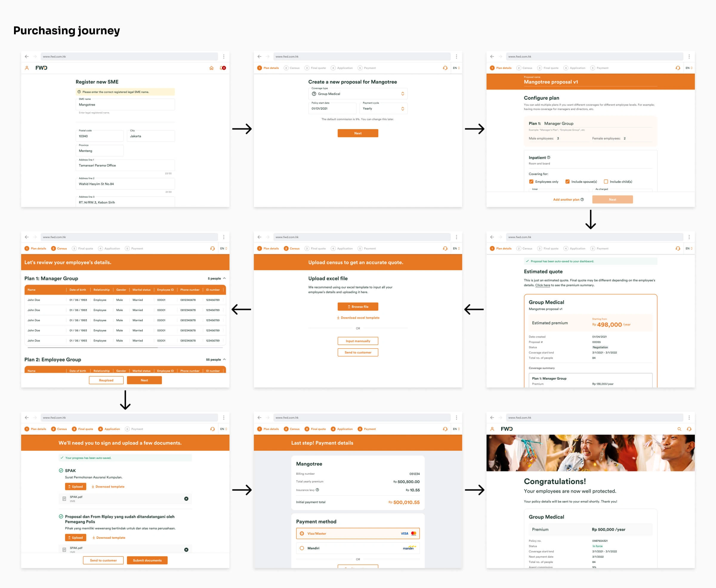Click the Final quote step on payment screen
716x588 pixels.
(x=315, y=429)
